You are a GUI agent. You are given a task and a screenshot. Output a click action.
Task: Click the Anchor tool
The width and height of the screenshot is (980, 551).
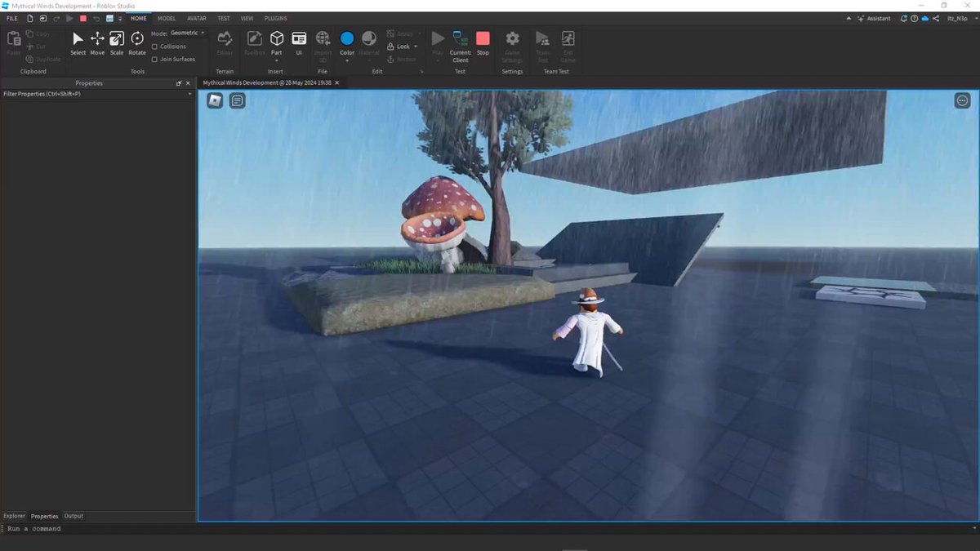point(402,59)
